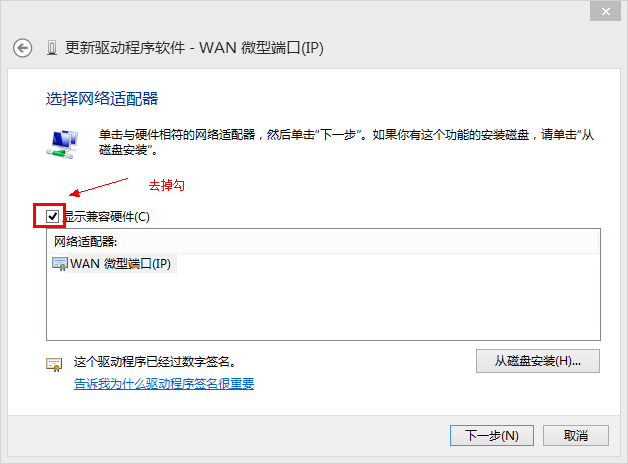This screenshot has height=464, width=628.
Task: Click the driver wizard icon beside title
Action: (53, 47)
